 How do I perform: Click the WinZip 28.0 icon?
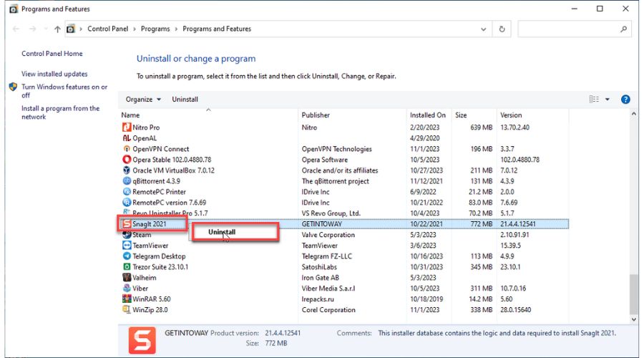click(127, 309)
